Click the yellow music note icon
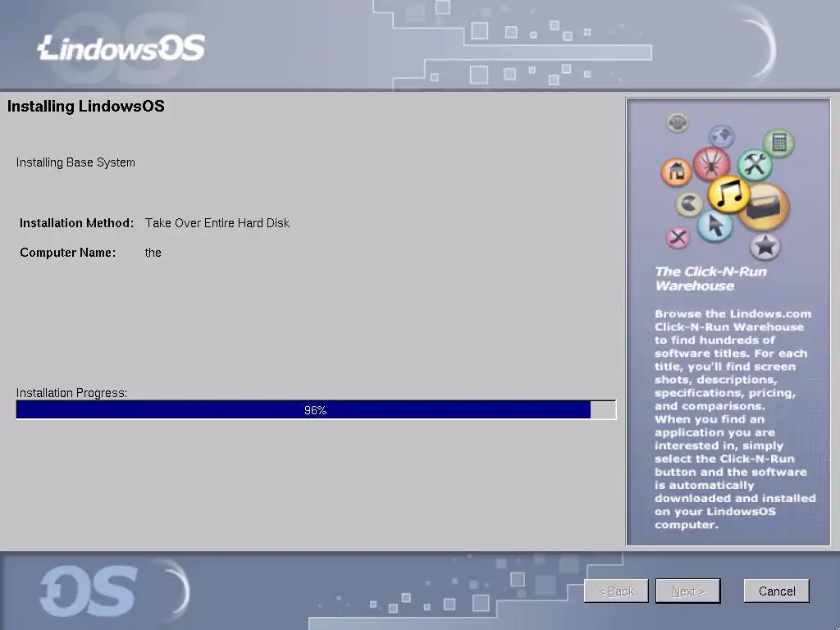Image resolution: width=840 pixels, height=630 pixels. coord(728,194)
